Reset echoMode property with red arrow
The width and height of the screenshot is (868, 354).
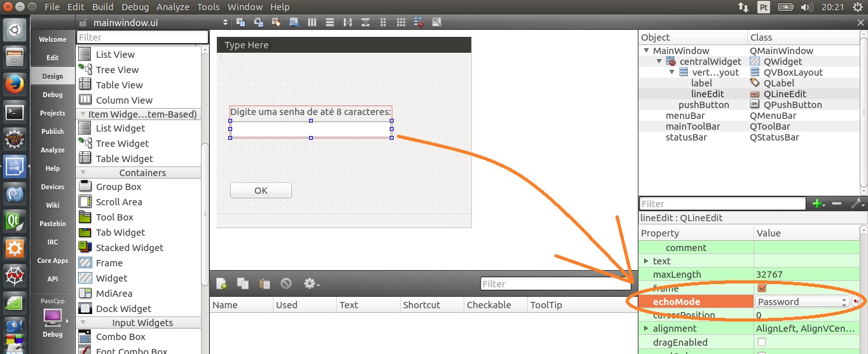(855, 302)
